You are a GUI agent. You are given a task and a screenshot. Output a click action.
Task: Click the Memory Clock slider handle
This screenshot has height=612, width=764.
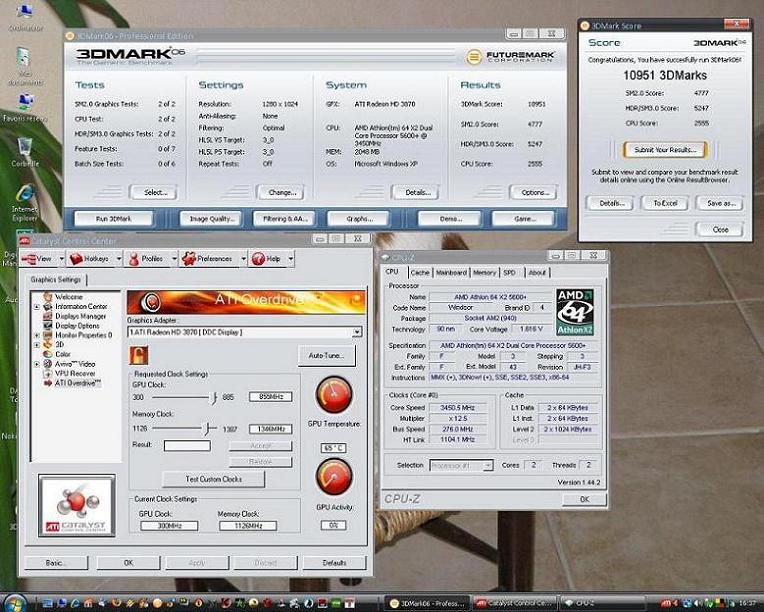tap(208, 429)
